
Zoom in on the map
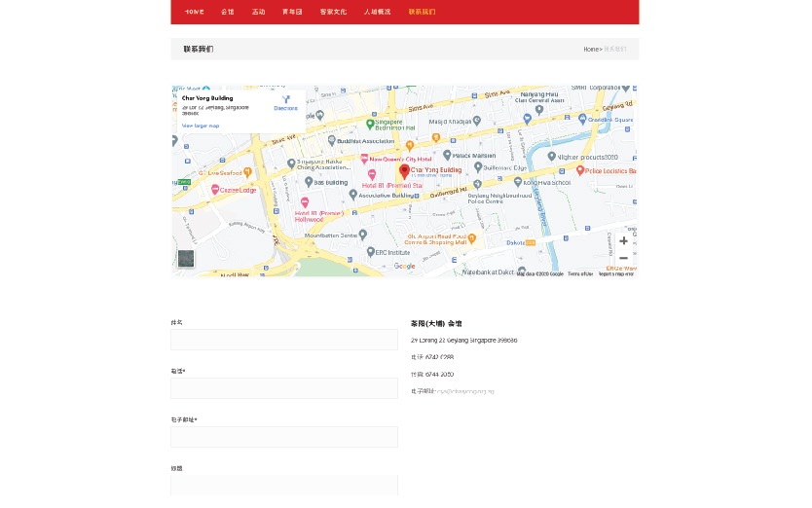tap(623, 240)
